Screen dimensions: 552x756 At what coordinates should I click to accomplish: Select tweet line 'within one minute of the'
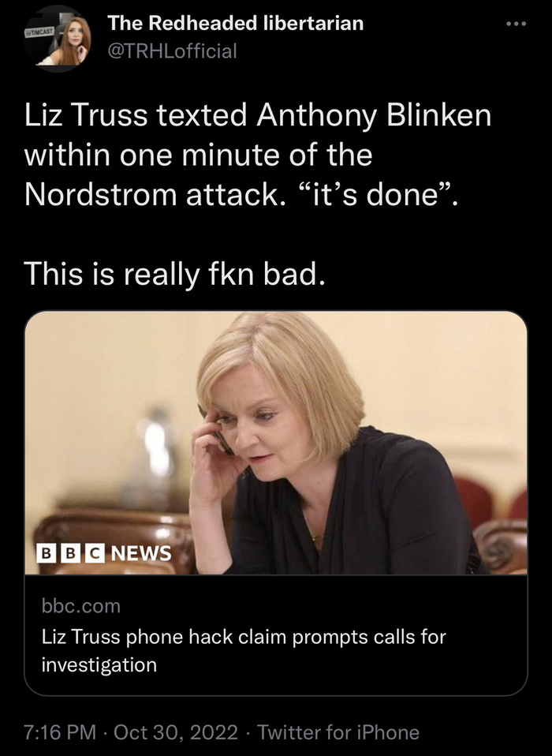click(x=198, y=155)
